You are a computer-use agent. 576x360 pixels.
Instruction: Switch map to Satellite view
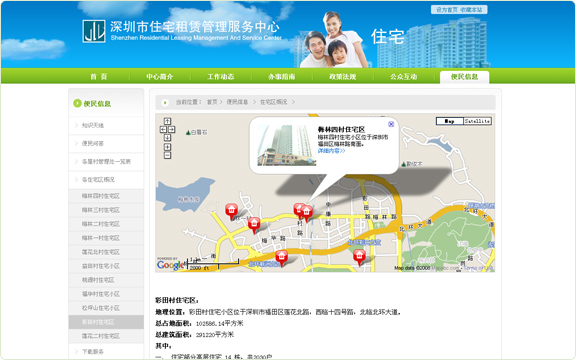[x=477, y=121]
